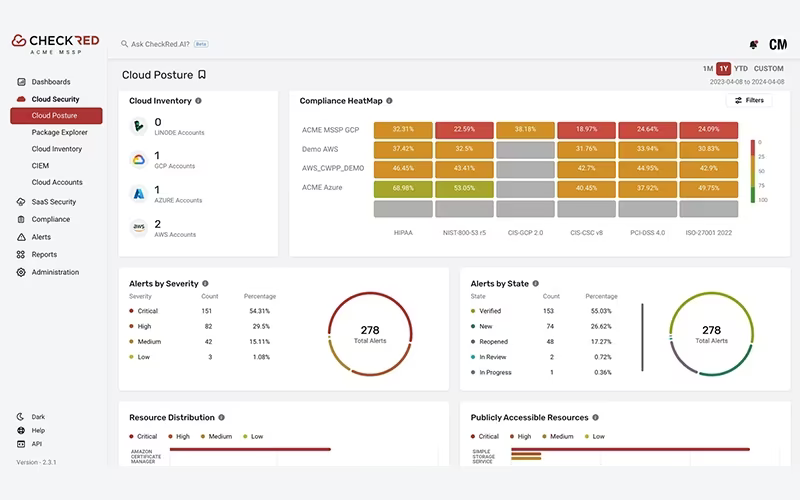Click the ACME MSSP GCP HIPAA 32.31% cell

403,130
